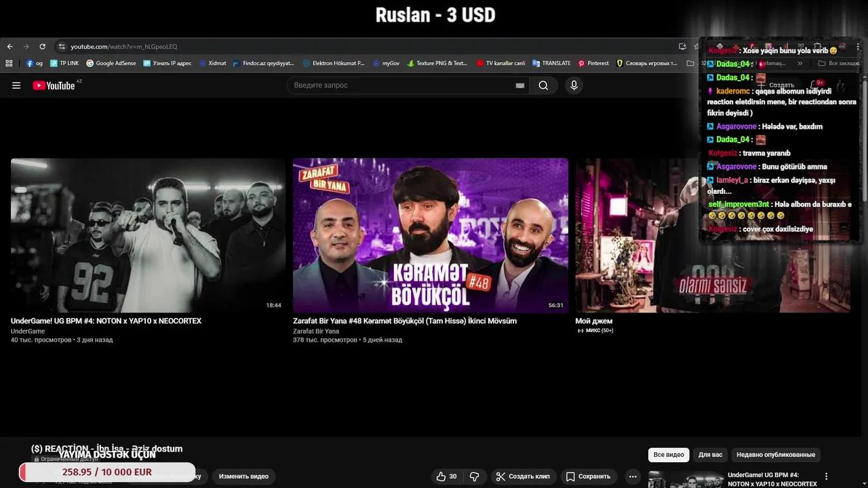This screenshot has width=868, height=488.
Task: Click the YouTube logo
Action: click(54, 85)
